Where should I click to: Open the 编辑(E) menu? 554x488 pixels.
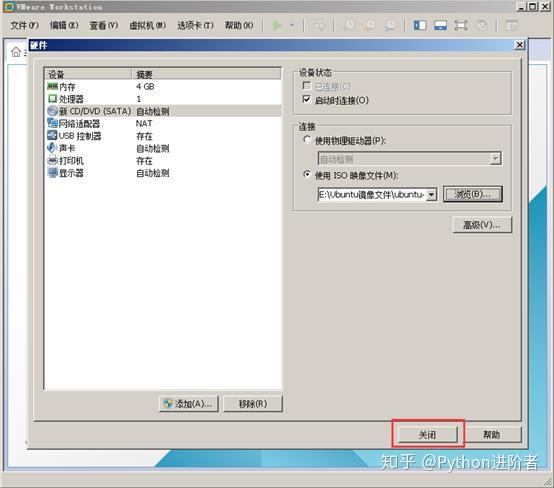click(x=64, y=25)
